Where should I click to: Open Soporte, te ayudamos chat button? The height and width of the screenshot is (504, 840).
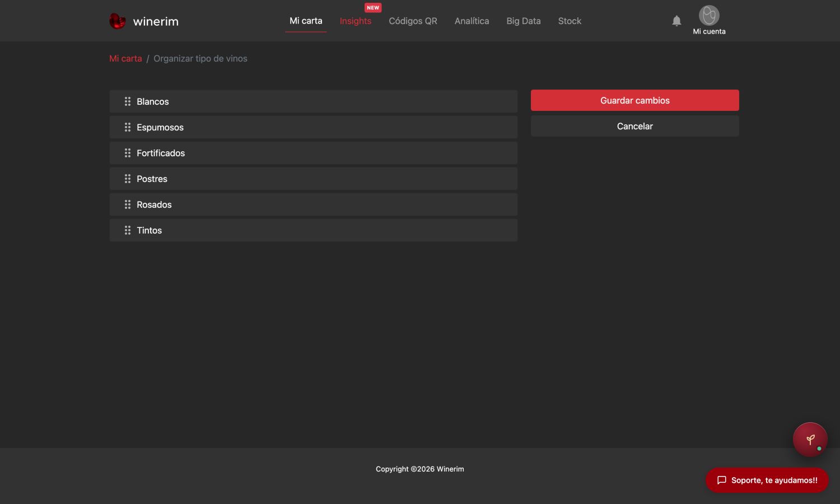767,480
